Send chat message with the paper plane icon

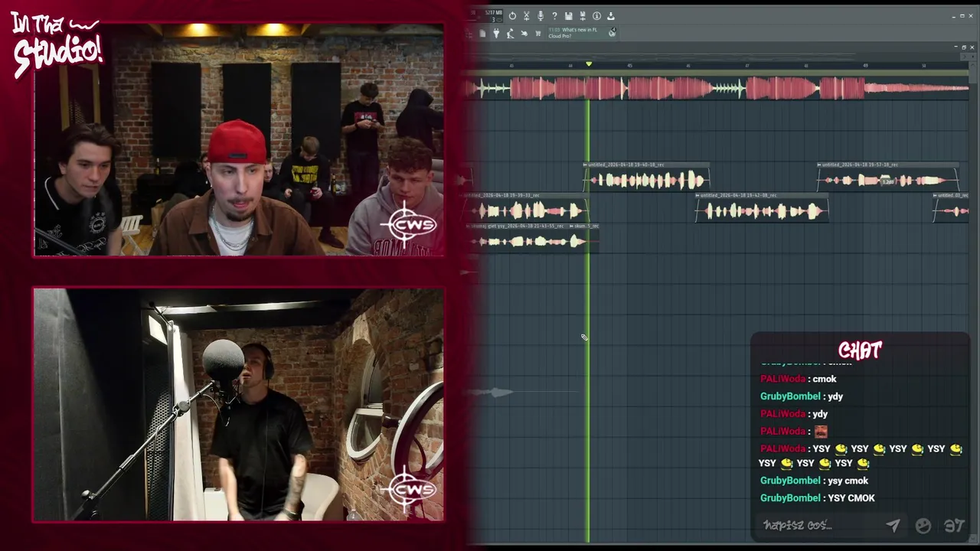click(893, 526)
